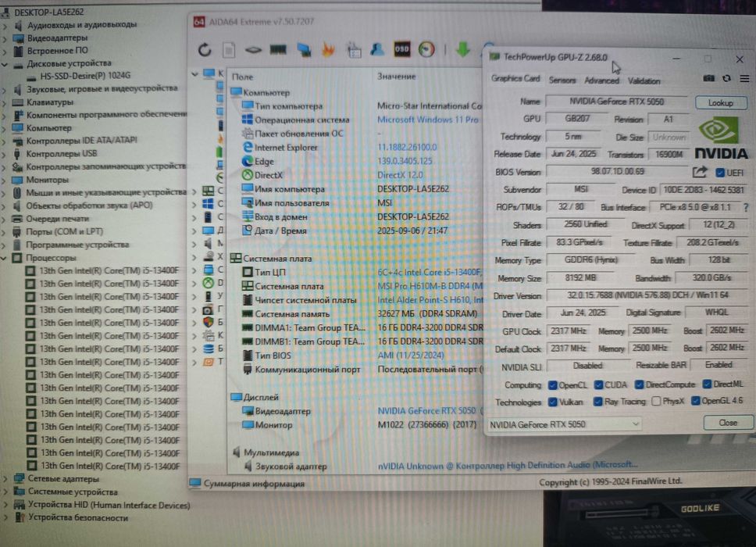The image size is (756, 547).
Task: Click the motherboard chip icon in AIDA64 toolbar
Action: click(x=253, y=50)
